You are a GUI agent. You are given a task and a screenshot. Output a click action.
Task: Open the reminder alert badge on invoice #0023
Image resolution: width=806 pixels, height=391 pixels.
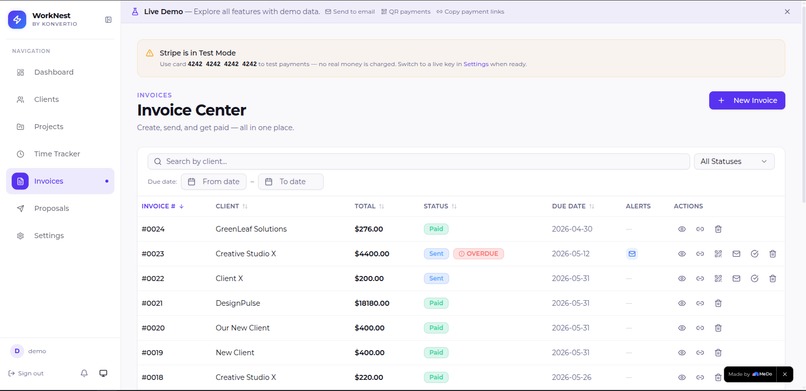632,254
